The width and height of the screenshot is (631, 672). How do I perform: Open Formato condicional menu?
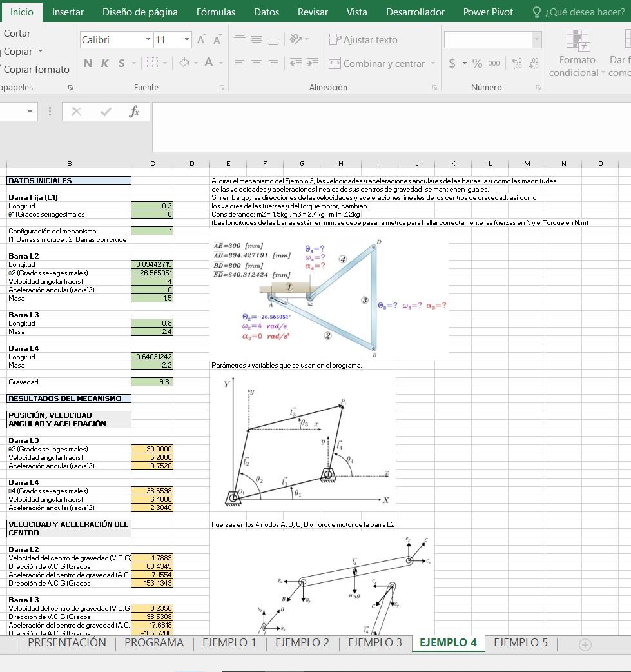pyautogui.click(x=577, y=54)
